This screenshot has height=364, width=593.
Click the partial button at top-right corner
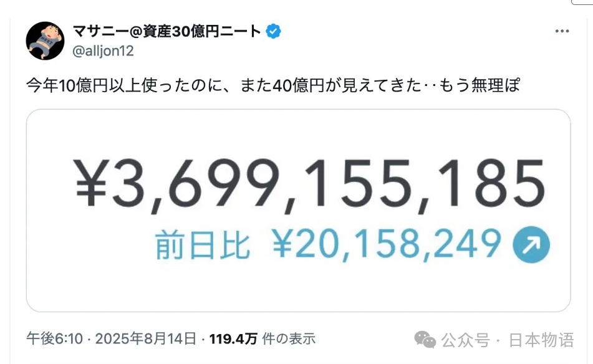pos(582,2)
